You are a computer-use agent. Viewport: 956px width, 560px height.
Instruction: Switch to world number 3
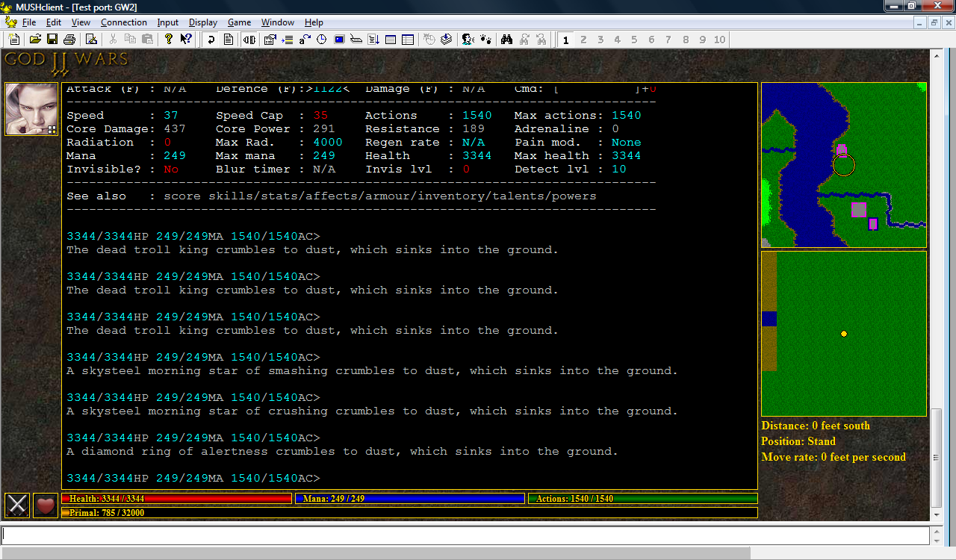coord(600,40)
